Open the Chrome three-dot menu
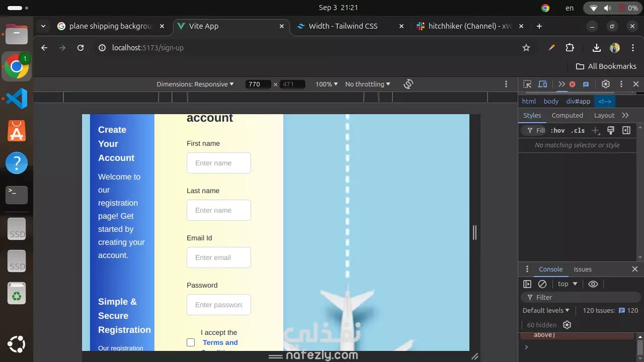 tap(632, 48)
